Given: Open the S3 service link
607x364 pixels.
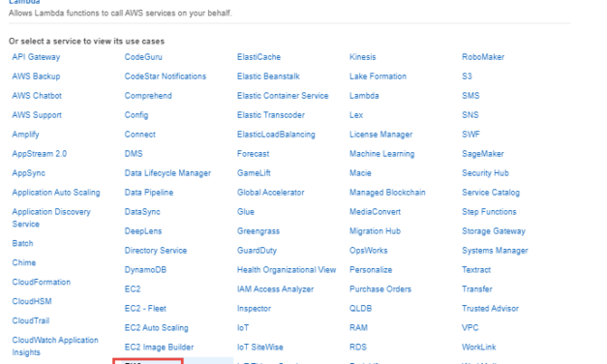Looking at the screenshot, I should (467, 76).
